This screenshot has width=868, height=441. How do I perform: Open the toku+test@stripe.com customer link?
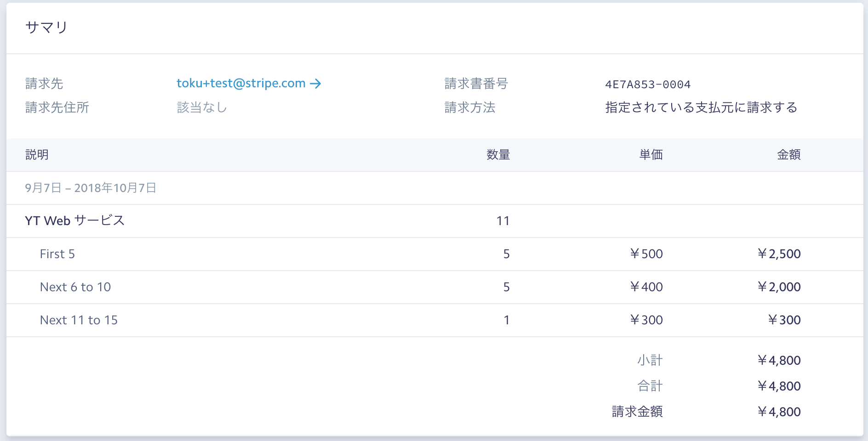pyautogui.click(x=240, y=83)
